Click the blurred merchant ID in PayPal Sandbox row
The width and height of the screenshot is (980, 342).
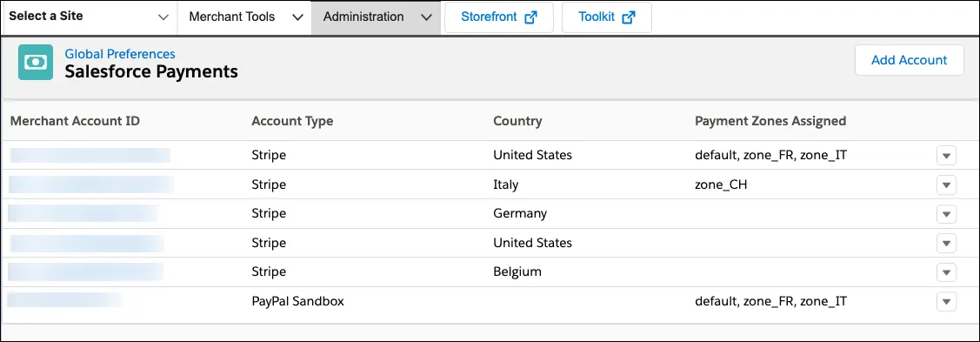(x=64, y=301)
